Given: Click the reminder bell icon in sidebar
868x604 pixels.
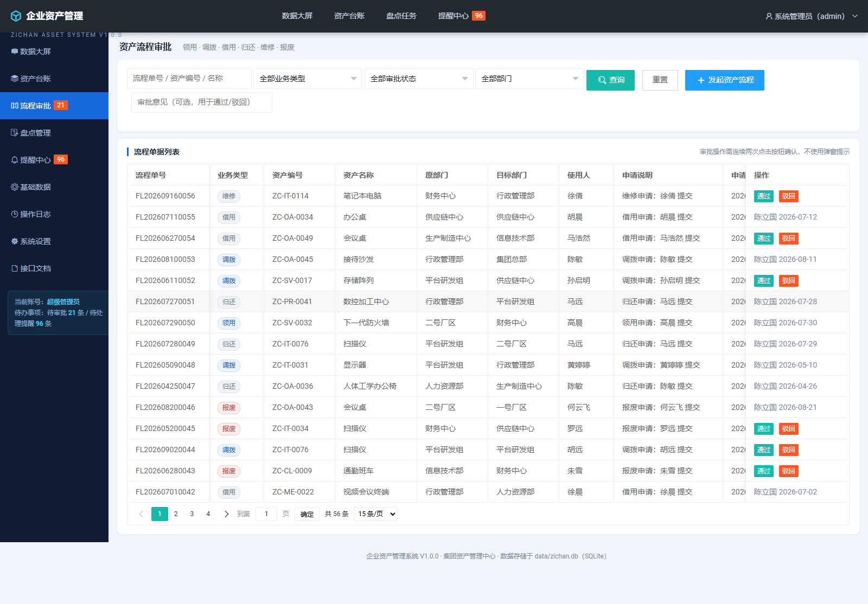Looking at the screenshot, I should (x=15, y=160).
